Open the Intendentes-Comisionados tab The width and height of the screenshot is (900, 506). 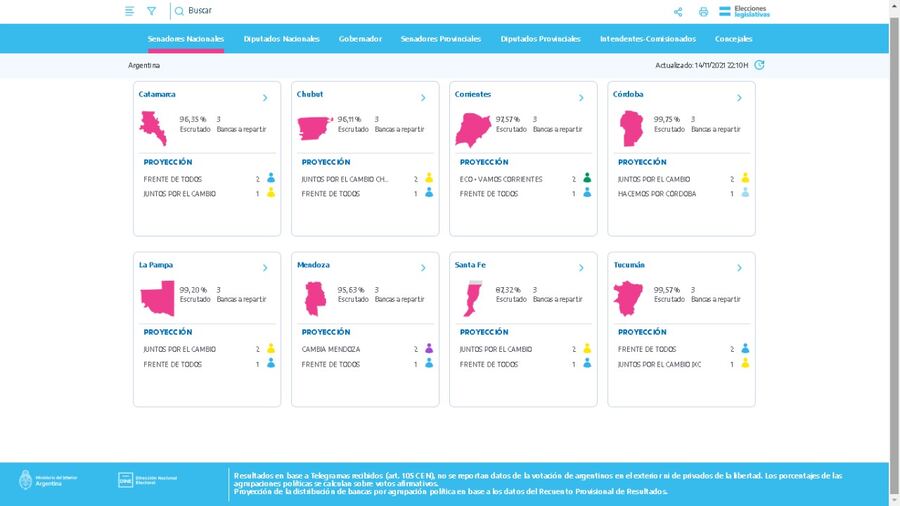647,39
